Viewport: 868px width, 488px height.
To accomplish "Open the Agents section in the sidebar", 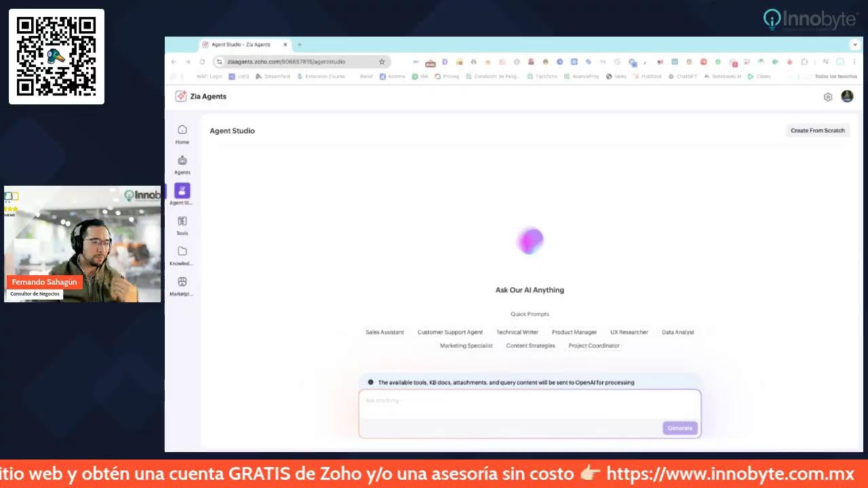I will point(182,165).
